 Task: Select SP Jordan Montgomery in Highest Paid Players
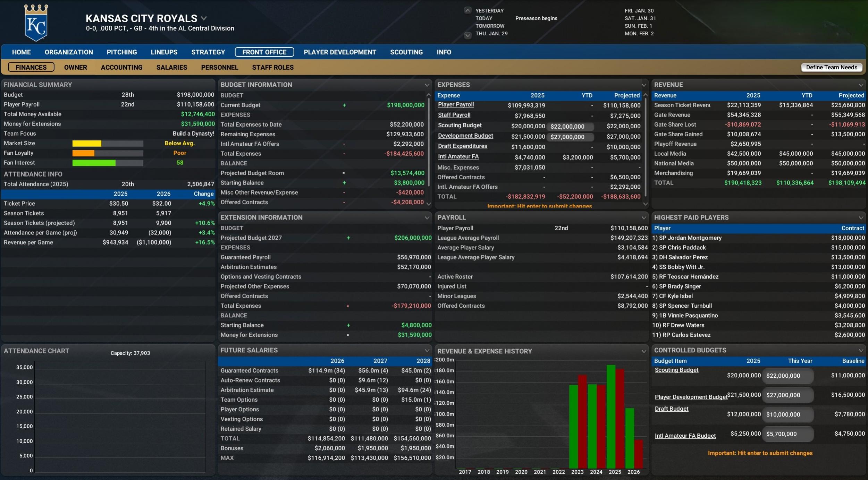tap(759, 238)
